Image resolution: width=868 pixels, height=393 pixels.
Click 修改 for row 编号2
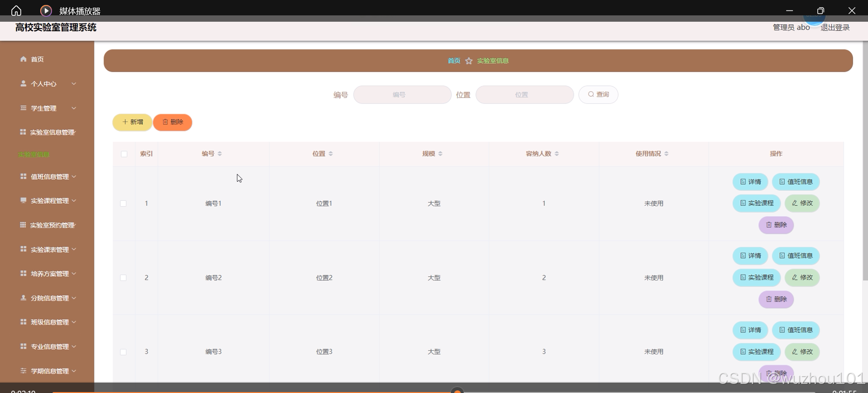coord(802,277)
